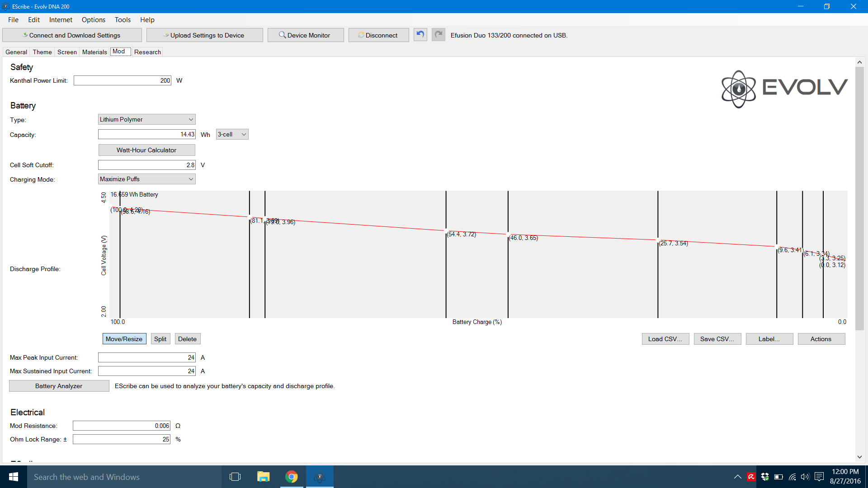
Task: Open Windows Start menu
Action: [x=13, y=477]
